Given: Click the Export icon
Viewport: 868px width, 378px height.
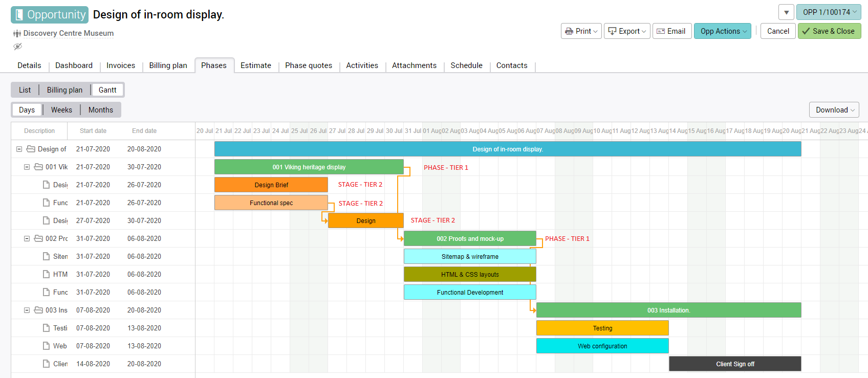Looking at the screenshot, I should (x=612, y=31).
